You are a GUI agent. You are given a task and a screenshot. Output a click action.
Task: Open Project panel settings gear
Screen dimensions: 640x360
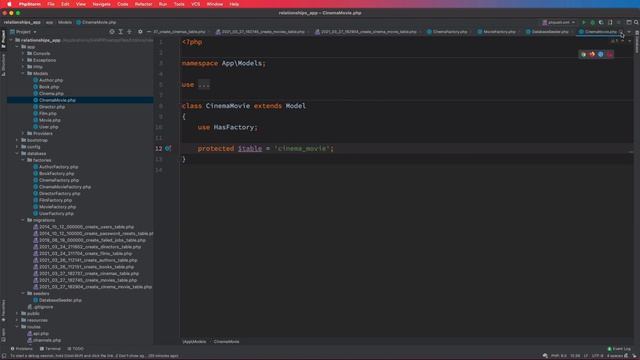(x=140, y=31)
